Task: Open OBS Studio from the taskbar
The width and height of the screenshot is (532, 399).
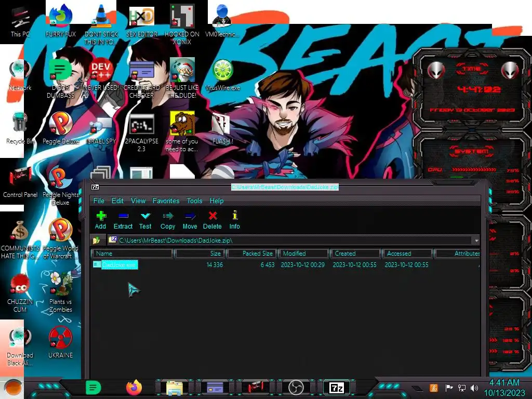Action: pyautogui.click(x=296, y=388)
